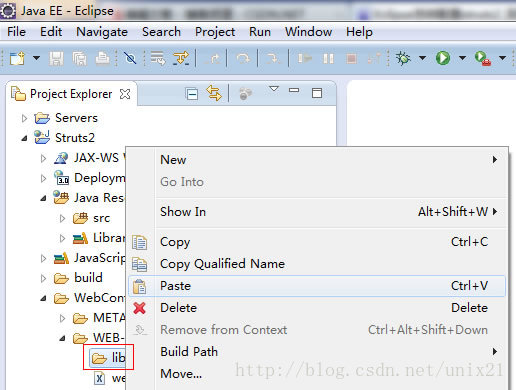This screenshot has width=516, height=390.
Task: Open the Window menu
Action: (x=308, y=32)
